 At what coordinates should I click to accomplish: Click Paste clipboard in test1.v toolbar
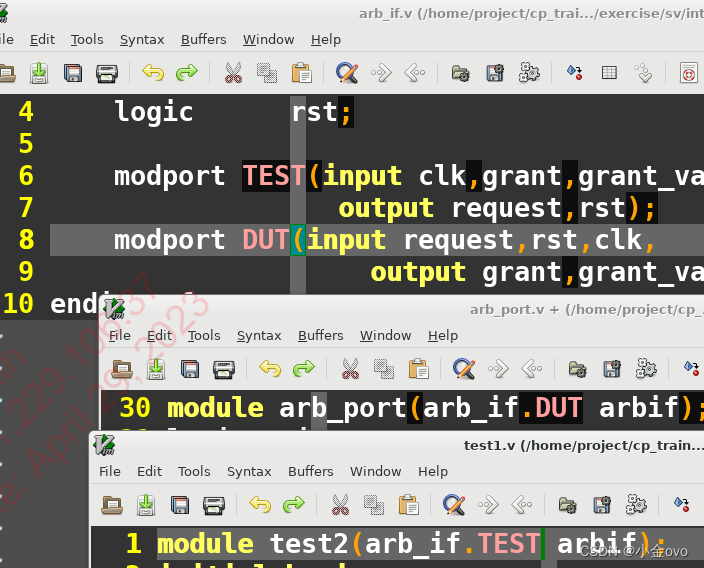click(409, 505)
